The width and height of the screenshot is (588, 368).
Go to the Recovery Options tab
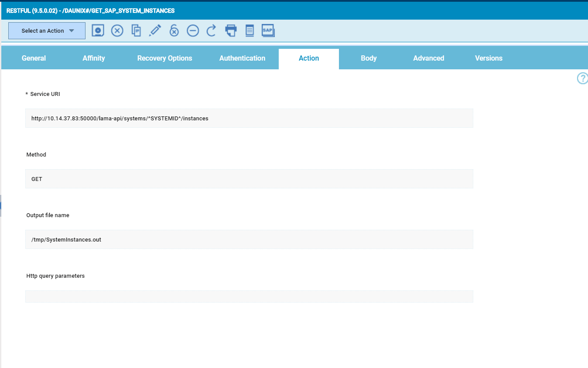tap(164, 58)
